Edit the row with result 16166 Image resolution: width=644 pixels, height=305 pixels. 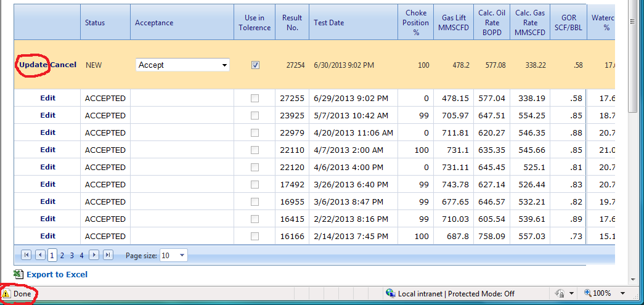click(47, 236)
